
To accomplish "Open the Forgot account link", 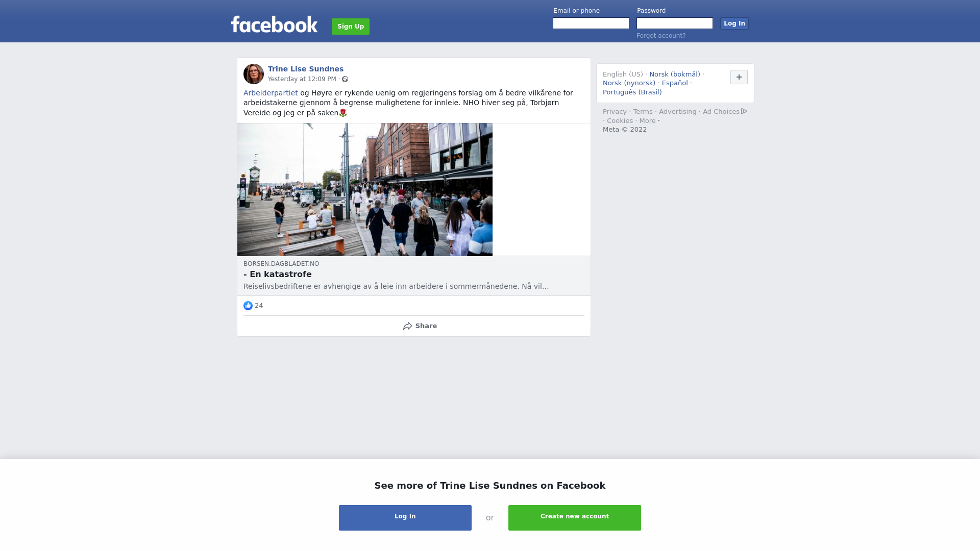I will (x=661, y=36).
